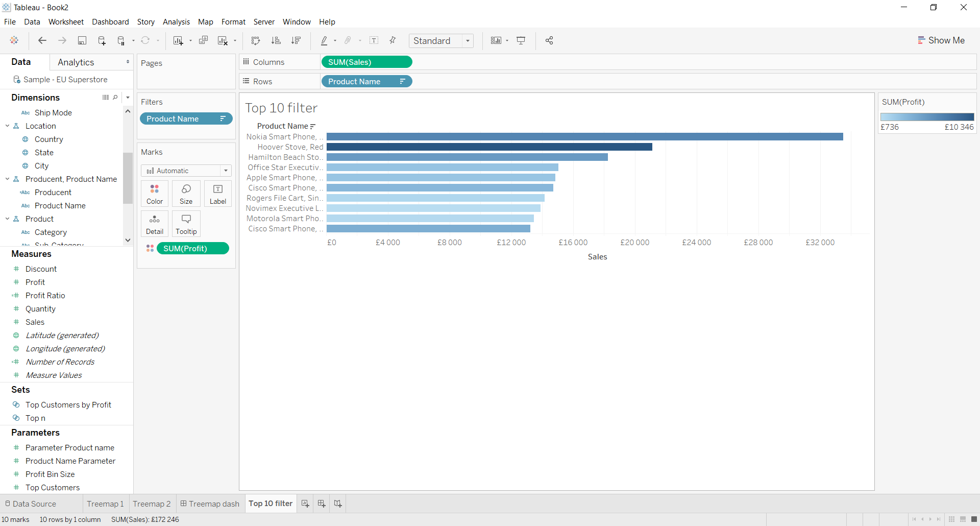
Task: Collapse the Location hierarchy in Dimensions
Action: 8,126
